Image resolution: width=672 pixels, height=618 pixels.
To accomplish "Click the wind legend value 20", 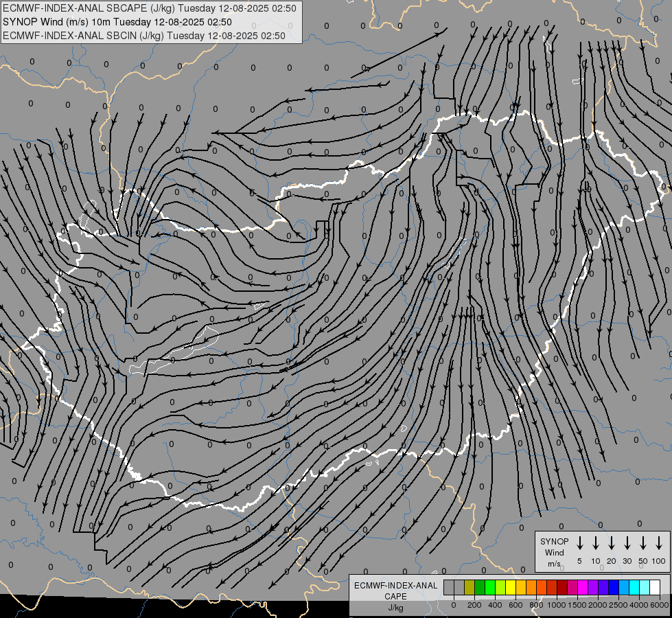I will tap(612, 561).
